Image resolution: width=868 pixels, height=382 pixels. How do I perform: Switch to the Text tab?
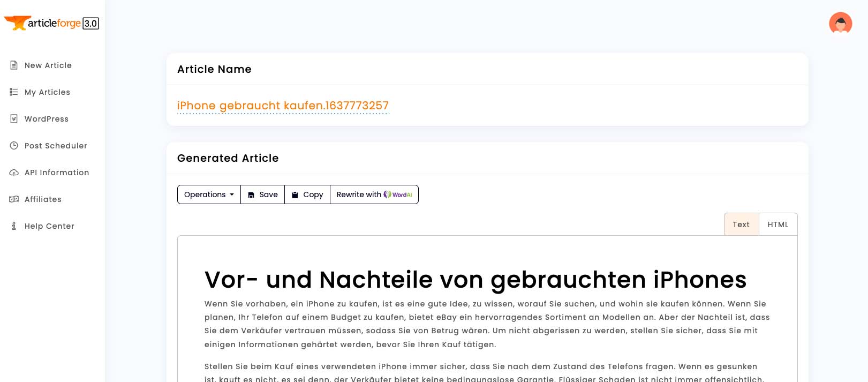tap(741, 224)
